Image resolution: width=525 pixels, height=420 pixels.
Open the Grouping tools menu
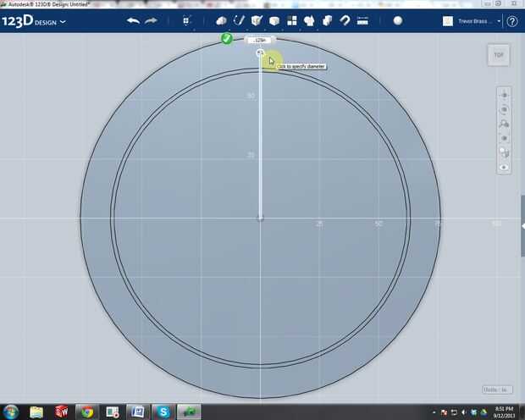(309, 21)
